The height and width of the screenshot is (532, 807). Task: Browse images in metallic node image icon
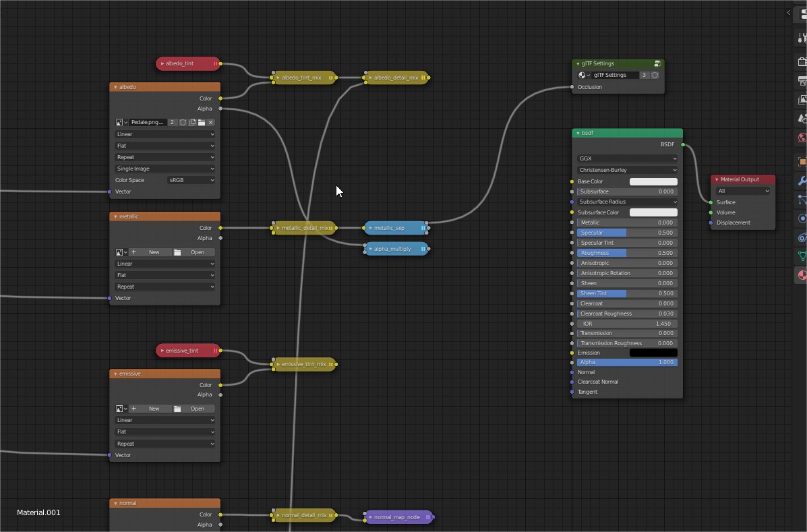pyautogui.click(x=121, y=252)
